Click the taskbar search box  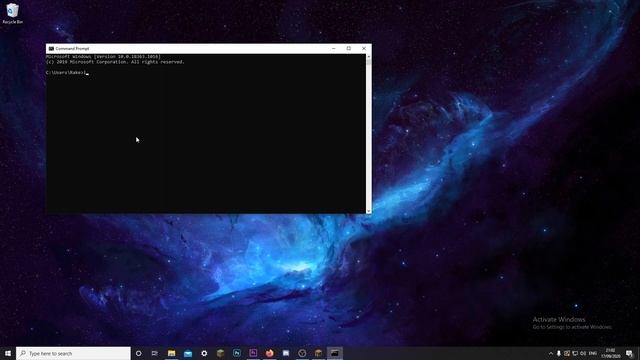pos(73,353)
